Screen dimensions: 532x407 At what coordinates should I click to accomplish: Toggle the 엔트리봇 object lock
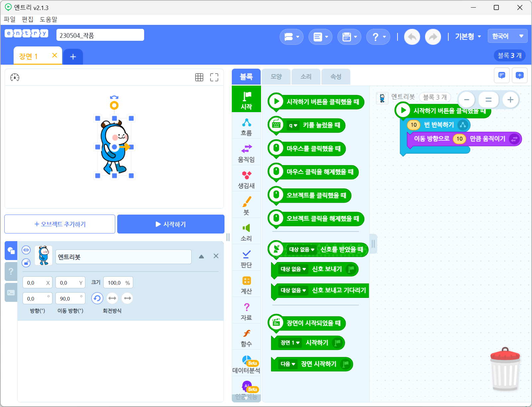pyautogui.click(x=26, y=263)
